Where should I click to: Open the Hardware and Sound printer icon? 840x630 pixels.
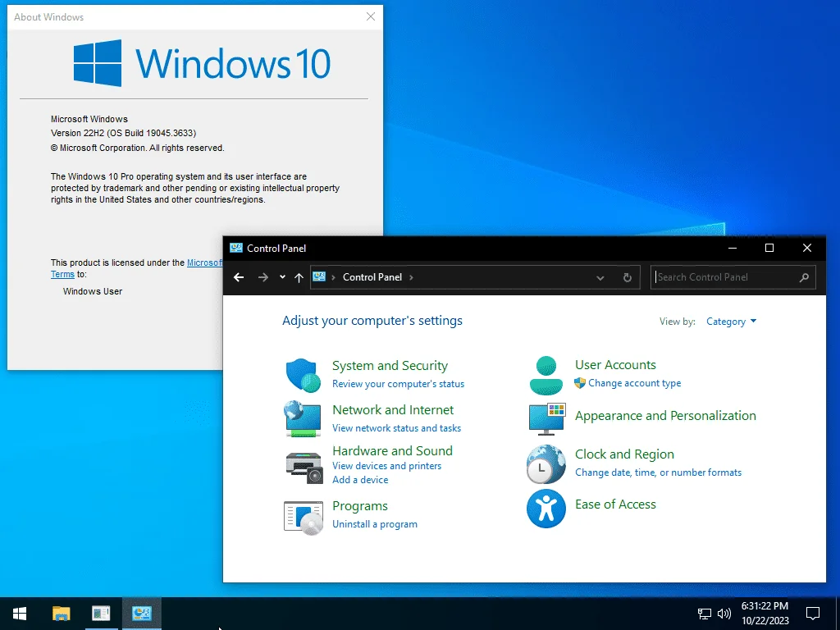pos(304,467)
